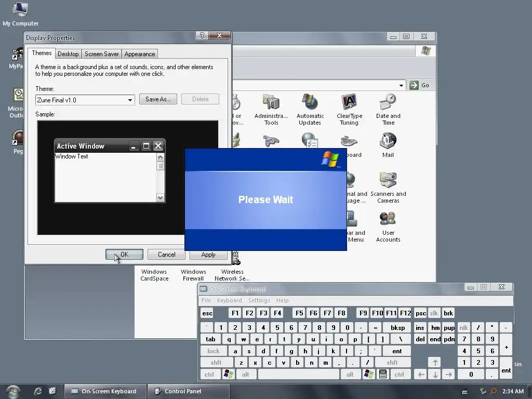
Task: Open Help menu in On-Screen Keyboard
Action: [x=282, y=300]
